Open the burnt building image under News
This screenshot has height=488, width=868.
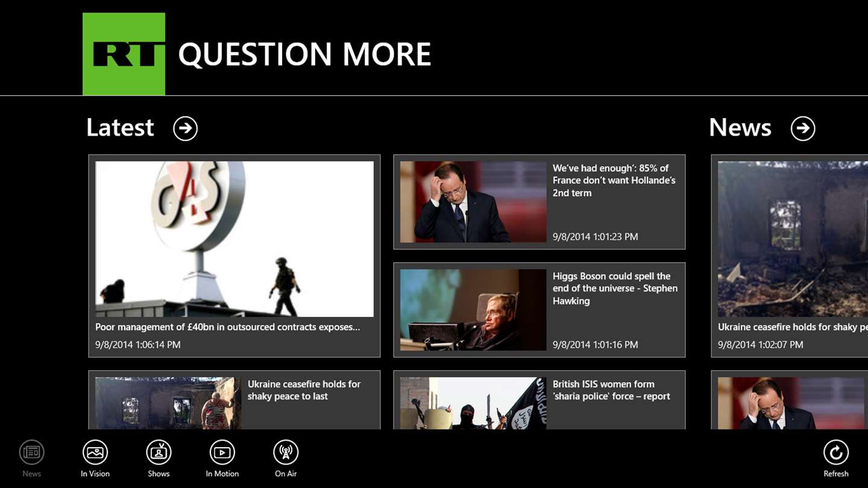793,239
